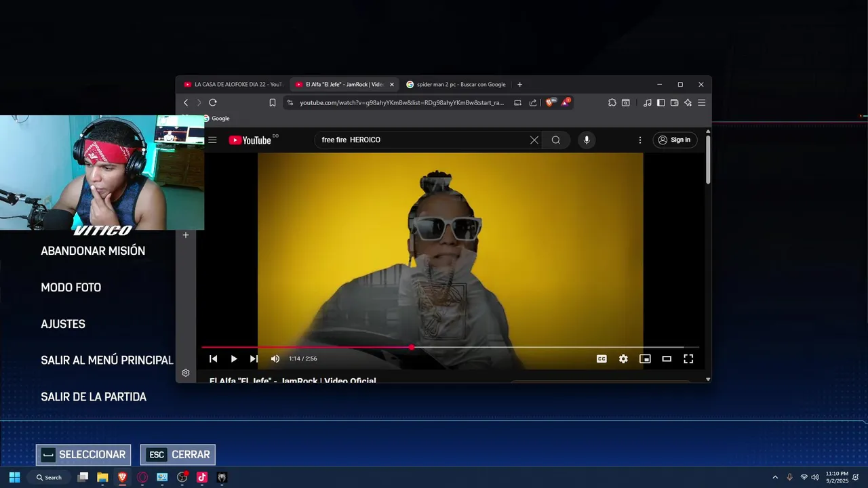The width and height of the screenshot is (868, 488).
Task: Click the unplayed part of the progress bar
Action: tap(556, 347)
